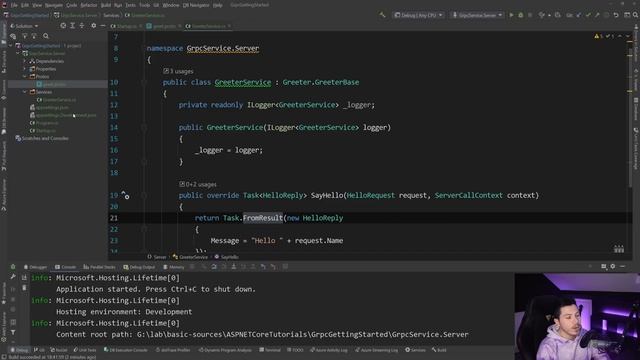This screenshot has height=360, width=640.
Task: Open Solution panel settings gear
Action: click(x=93, y=26)
